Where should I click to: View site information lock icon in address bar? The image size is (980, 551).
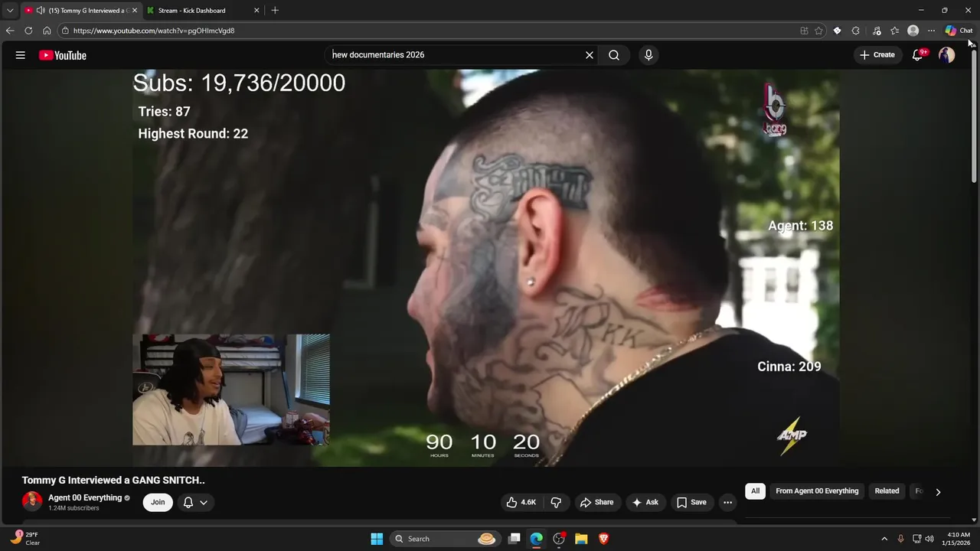pyautogui.click(x=66, y=31)
